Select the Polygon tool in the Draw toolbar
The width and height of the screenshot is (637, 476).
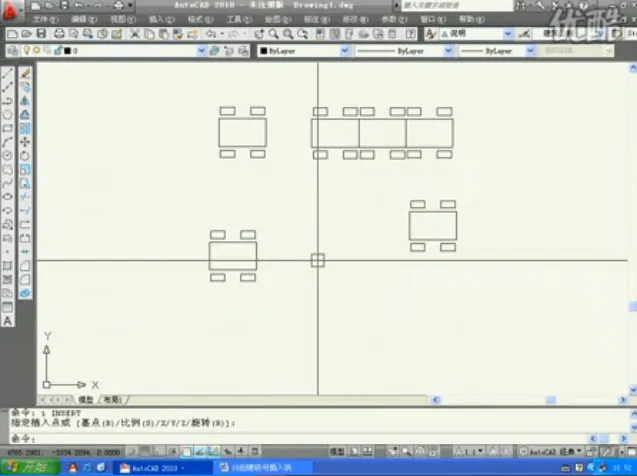pyautogui.click(x=8, y=115)
